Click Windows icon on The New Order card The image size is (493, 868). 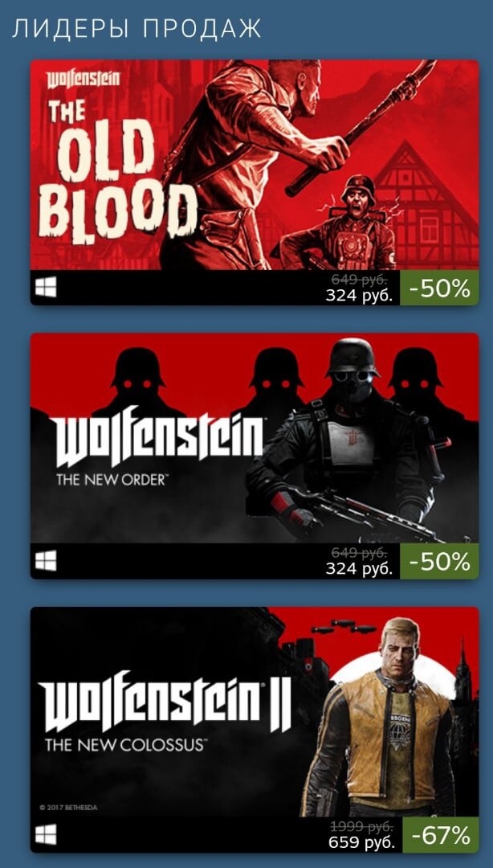pyautogui.click(x=46, y=561)
